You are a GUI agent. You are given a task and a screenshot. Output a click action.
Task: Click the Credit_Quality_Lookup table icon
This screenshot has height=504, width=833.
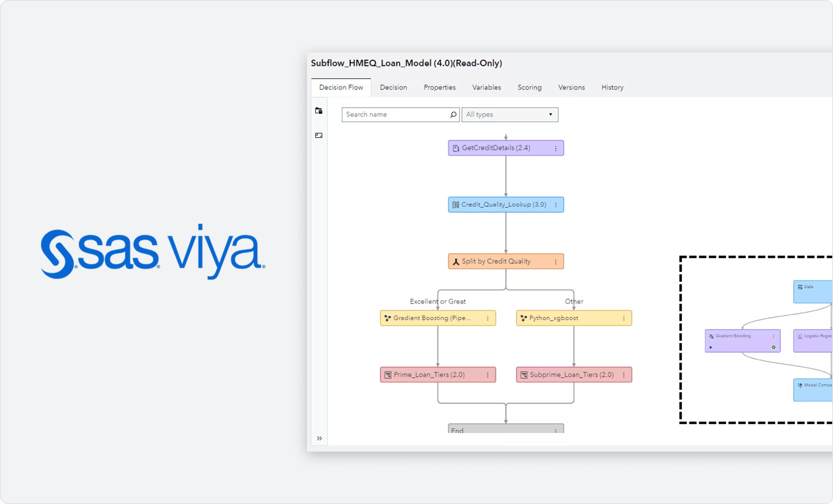point(455,205)
